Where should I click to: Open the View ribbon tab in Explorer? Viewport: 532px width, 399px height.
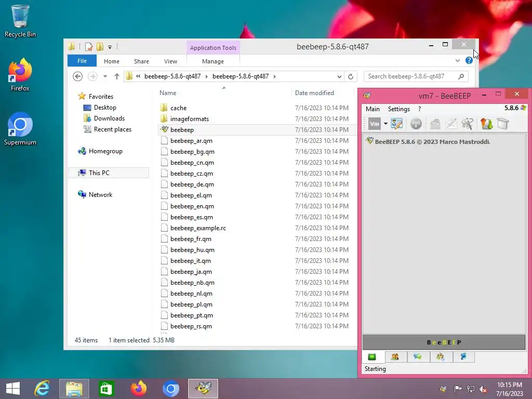[170, 61]
